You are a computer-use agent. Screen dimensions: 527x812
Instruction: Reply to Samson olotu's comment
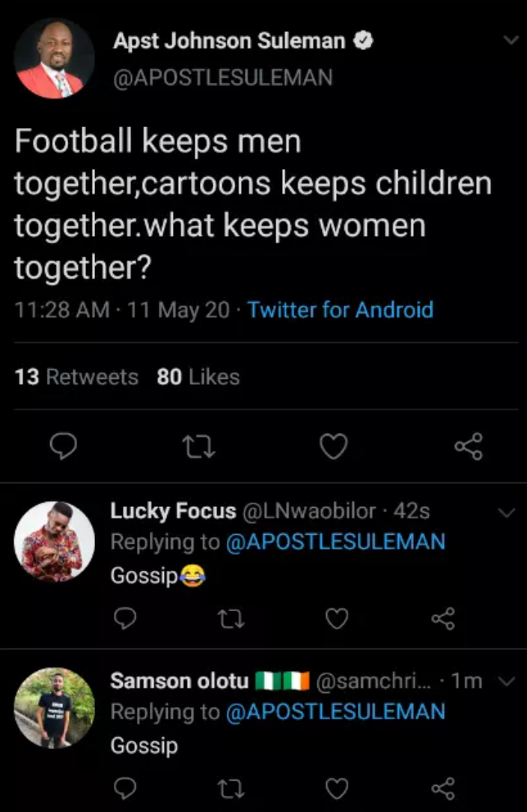pos(124,789)
